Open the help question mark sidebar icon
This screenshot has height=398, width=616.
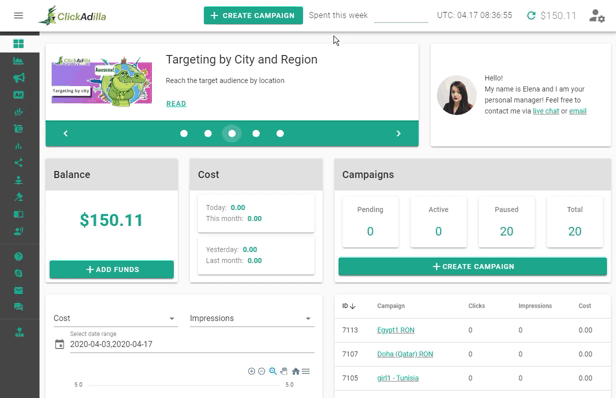click(18, 257)
